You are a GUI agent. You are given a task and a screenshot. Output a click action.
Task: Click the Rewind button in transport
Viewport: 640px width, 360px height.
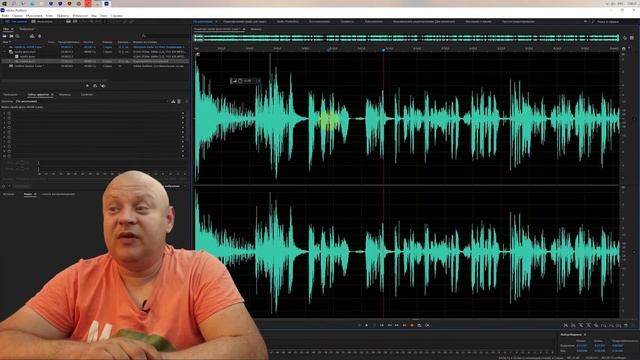coord(389,325)
